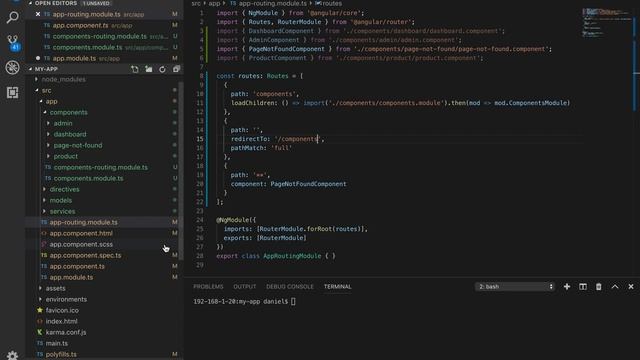Refresh the MY-APP explorer
The height and width of the screenshot is (360, 640).
tap(162, 69)
